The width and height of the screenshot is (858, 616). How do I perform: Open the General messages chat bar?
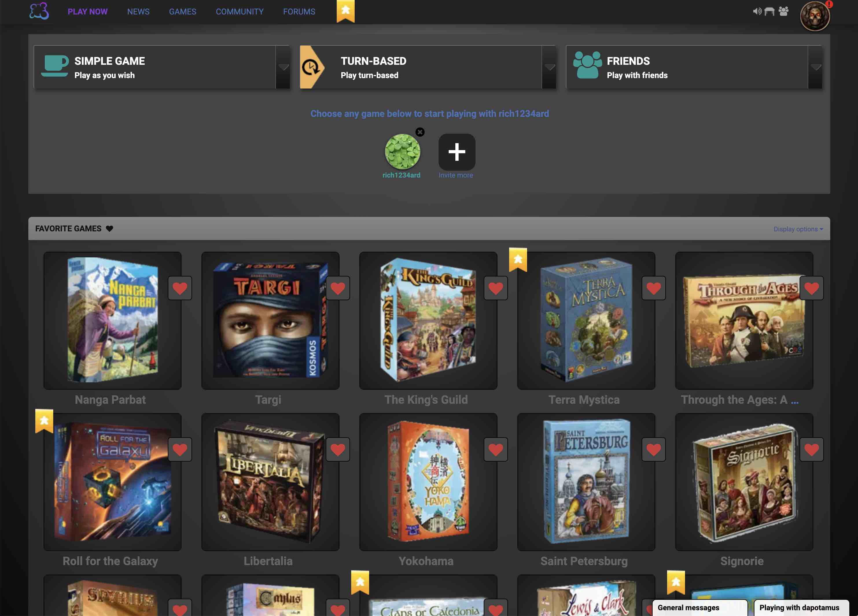pos(700,607)
